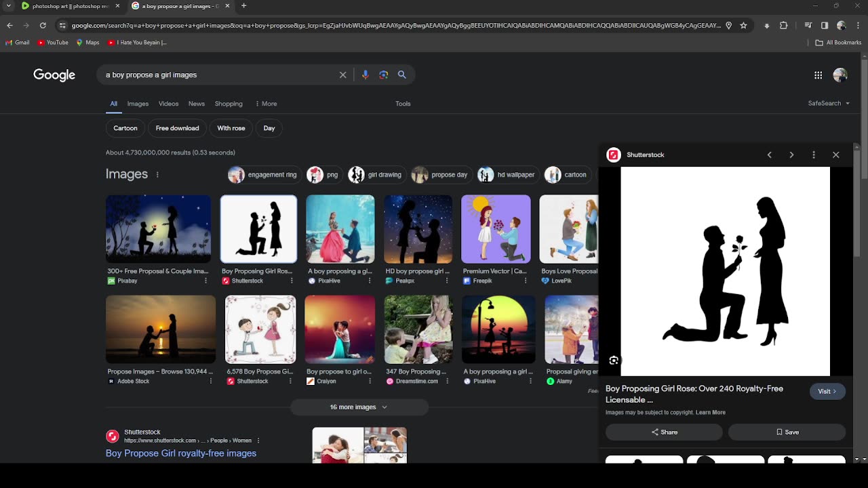Clear the search box with X icon
The width and height of the screenshot is (868, 488).
point(342,75)
